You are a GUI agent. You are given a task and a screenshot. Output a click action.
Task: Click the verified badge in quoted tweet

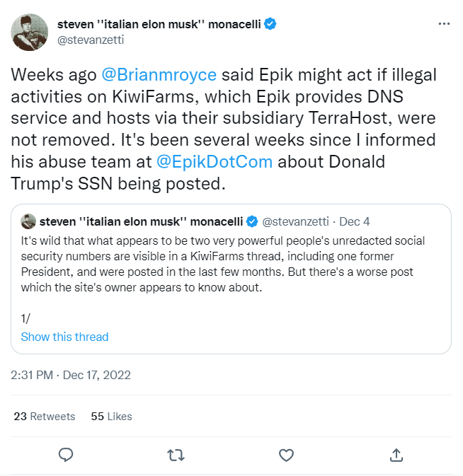coord(252,221)
